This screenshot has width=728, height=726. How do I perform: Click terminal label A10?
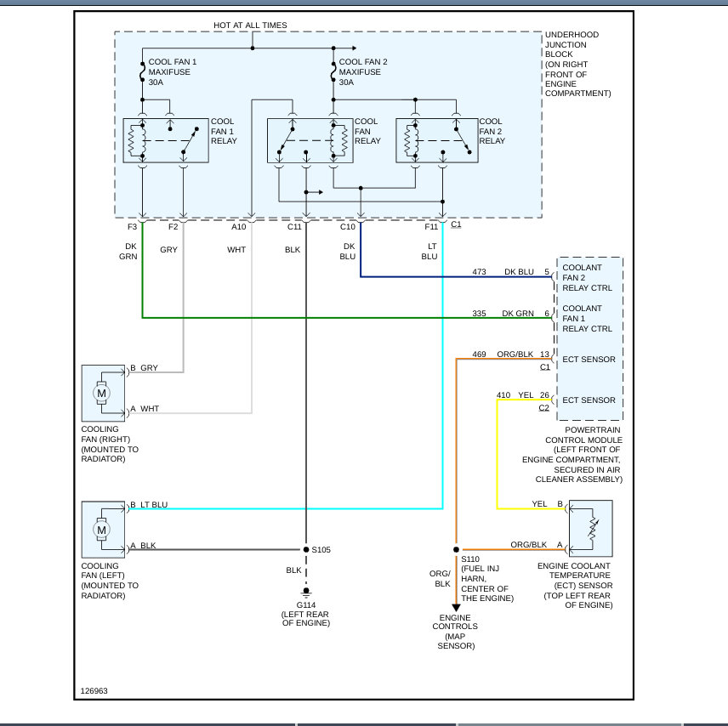coord(239,226)
